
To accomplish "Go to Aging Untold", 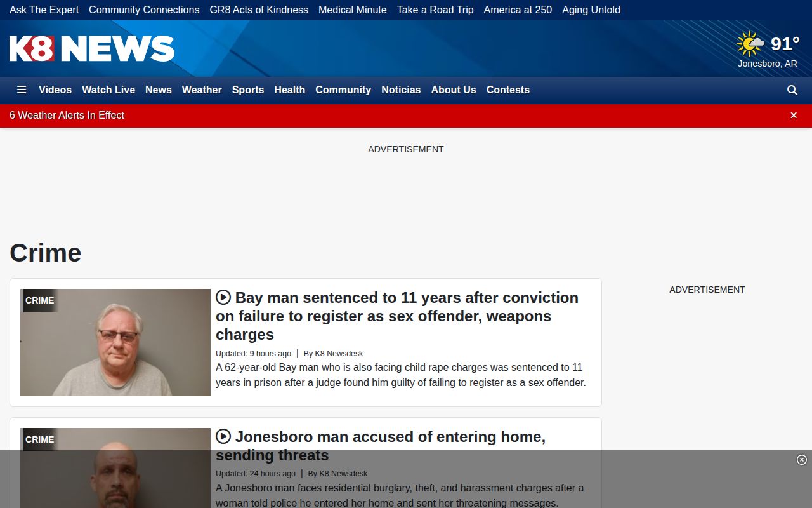I will point(591,10).
